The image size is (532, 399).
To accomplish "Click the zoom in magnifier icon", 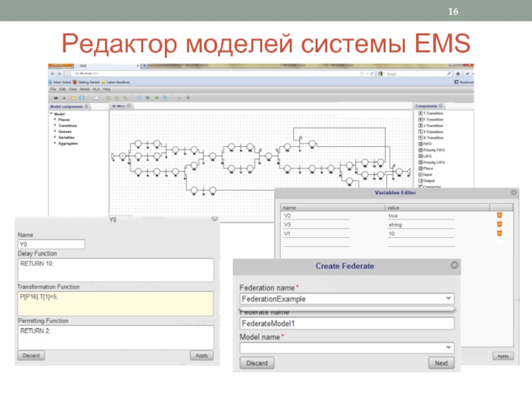I will pyautogui.click(x=108, y=98).
